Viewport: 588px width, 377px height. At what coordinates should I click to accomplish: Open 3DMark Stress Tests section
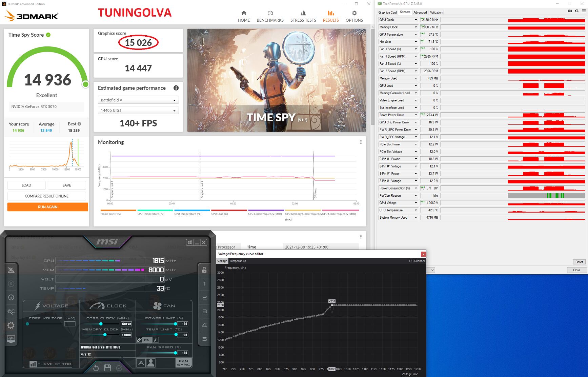[x=303, y=16]
